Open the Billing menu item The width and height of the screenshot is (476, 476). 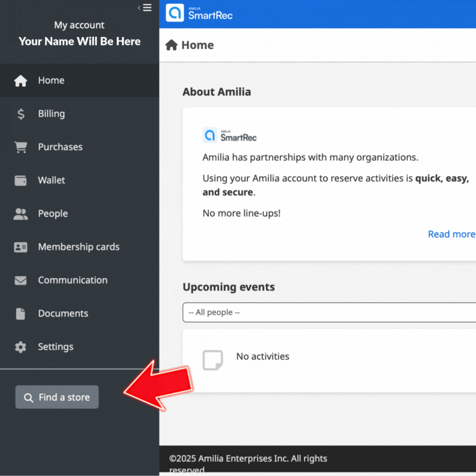coord(51,114)
